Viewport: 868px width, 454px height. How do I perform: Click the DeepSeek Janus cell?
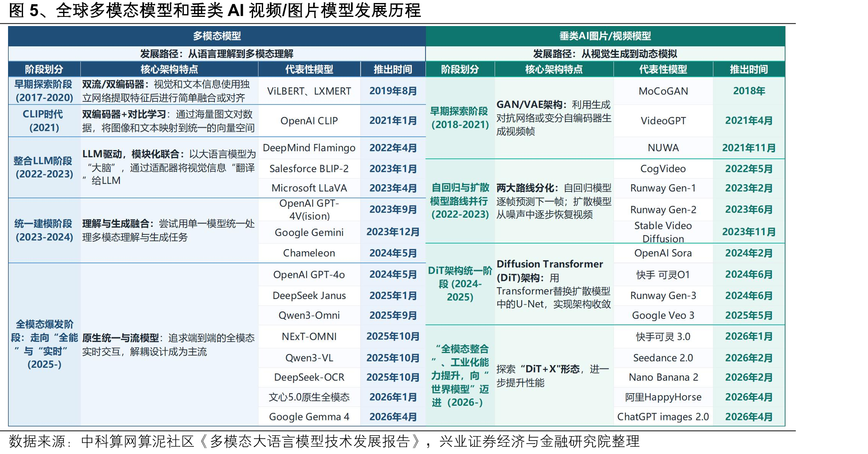pos(309,296)
